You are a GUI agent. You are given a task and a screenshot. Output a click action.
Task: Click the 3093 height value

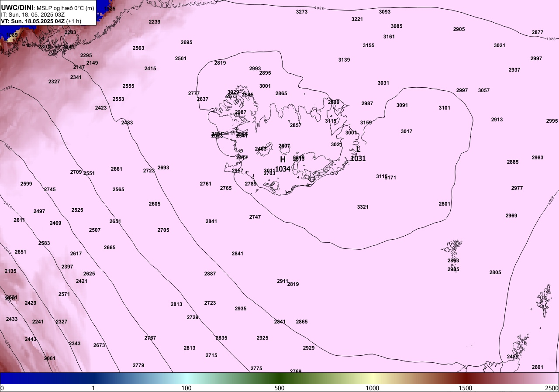pos(385,12)
